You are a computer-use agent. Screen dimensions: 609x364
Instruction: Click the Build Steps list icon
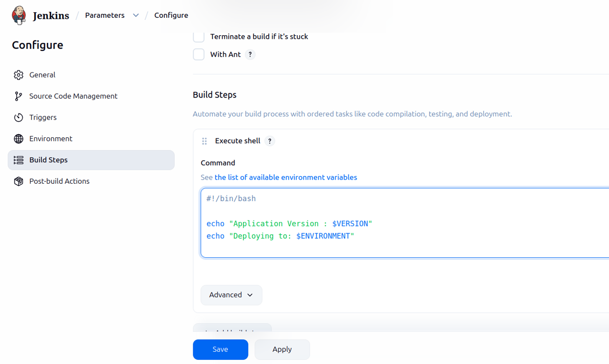click(18, 160)
